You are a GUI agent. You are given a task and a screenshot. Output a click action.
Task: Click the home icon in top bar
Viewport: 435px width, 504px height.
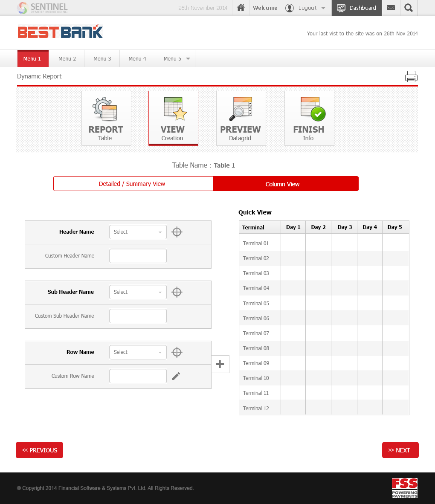[x=241, y=8]
